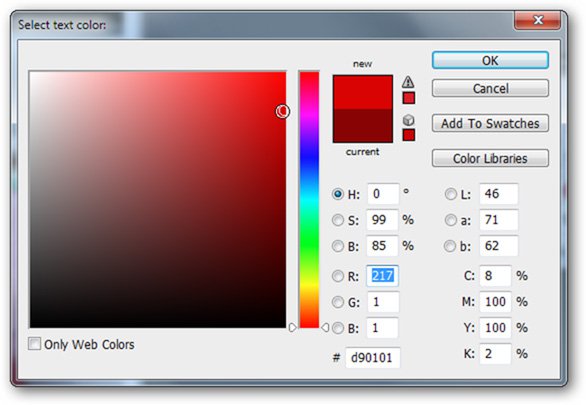Image resolution: width=586 pixels, height=405 pixels.
Task: Click the current color dark red swatch
Action: click(x=363, y=126)
